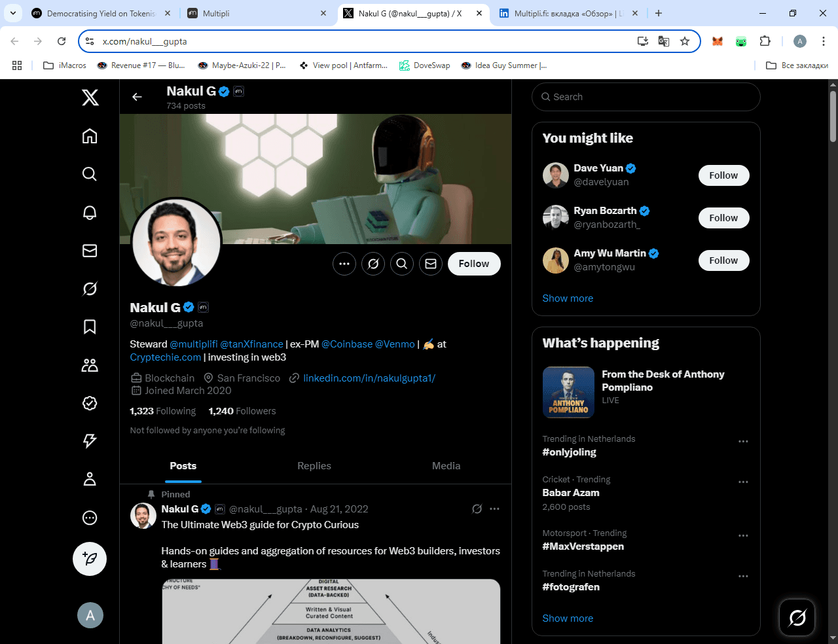The width and height of the screenshot is (838, 644).
Task: Follow Amy Wu Martin
Action: coord(723,260)
